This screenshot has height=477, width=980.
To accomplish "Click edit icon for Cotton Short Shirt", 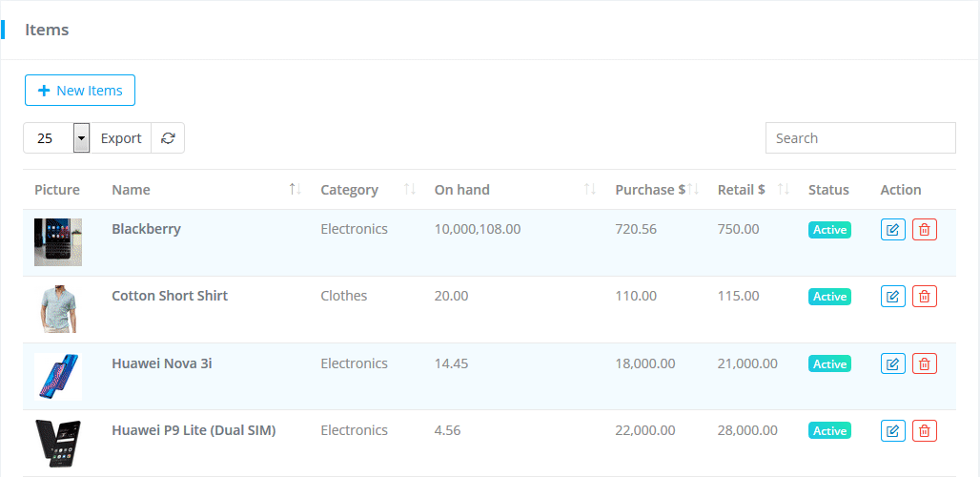I will [892, 297].
